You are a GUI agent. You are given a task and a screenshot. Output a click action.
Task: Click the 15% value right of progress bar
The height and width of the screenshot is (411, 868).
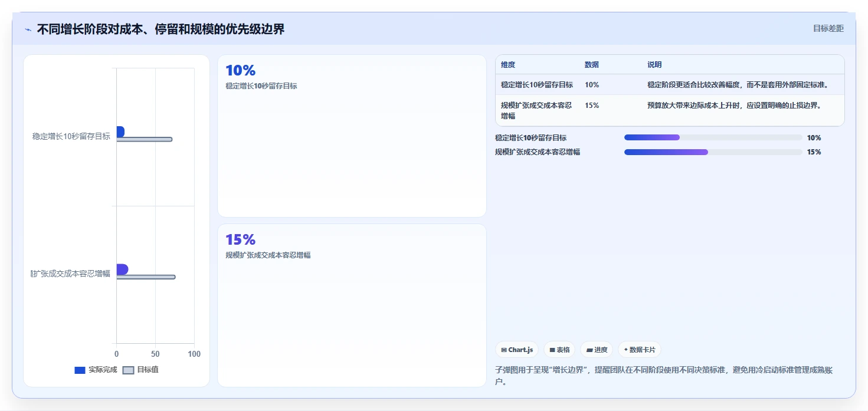pos(814,152)
